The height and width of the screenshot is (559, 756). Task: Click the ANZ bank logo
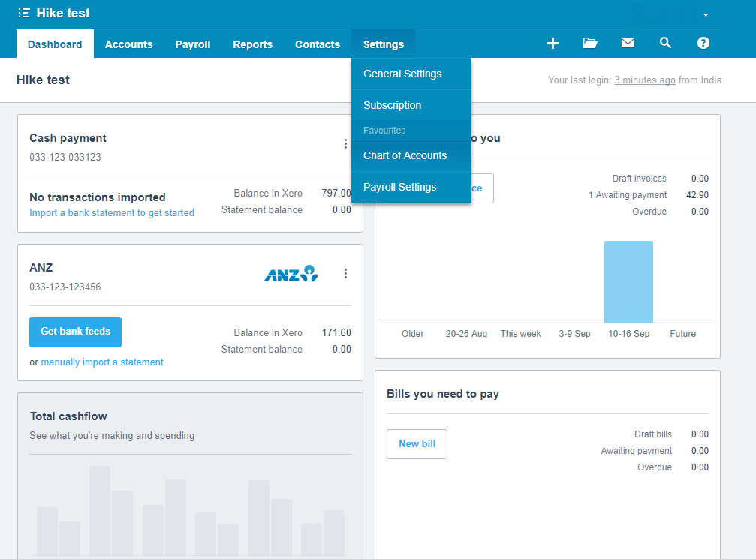pos(291,274)
